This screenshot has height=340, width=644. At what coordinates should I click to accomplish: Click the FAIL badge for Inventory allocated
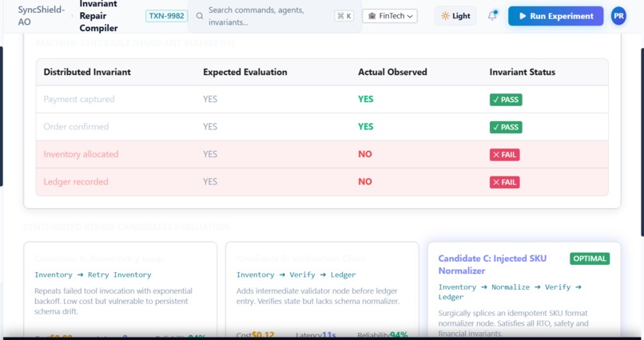[x=504, y=155]
